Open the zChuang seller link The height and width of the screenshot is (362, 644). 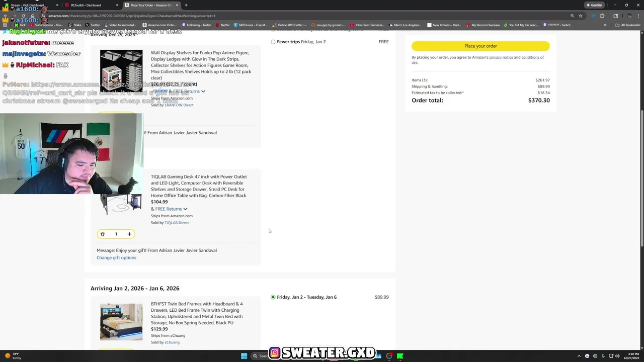pyautogui.click(x=172, y=342)
